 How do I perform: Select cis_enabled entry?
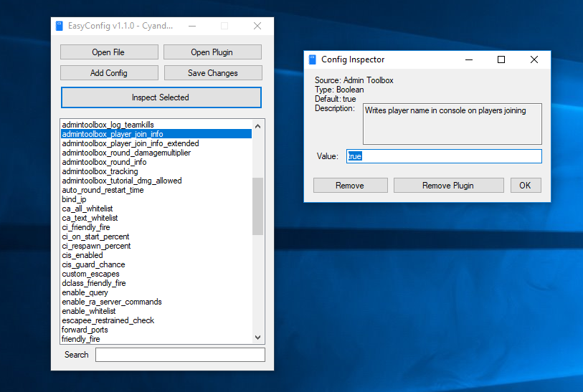point(156,255)
